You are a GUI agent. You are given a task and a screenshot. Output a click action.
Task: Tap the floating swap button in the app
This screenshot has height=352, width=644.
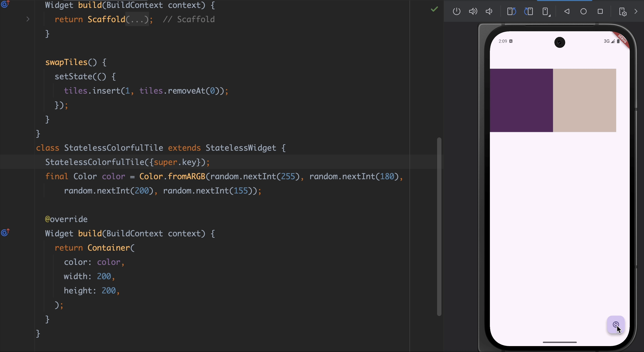616,325
